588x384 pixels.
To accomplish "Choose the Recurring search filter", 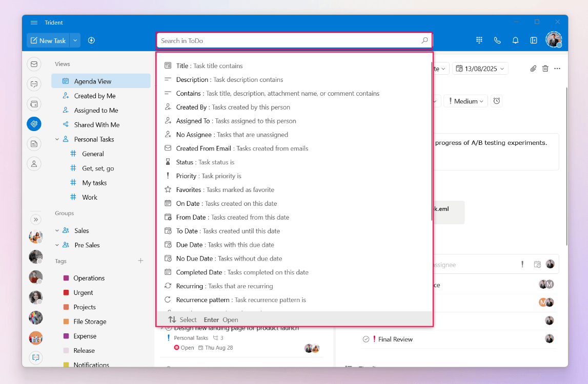I will click(x=294, y=286).
